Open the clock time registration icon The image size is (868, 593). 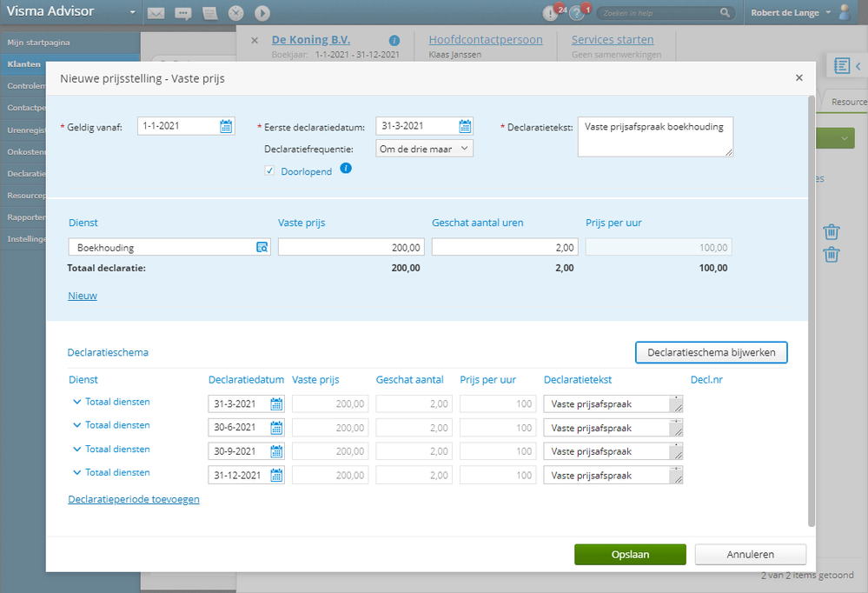point(235,13)
